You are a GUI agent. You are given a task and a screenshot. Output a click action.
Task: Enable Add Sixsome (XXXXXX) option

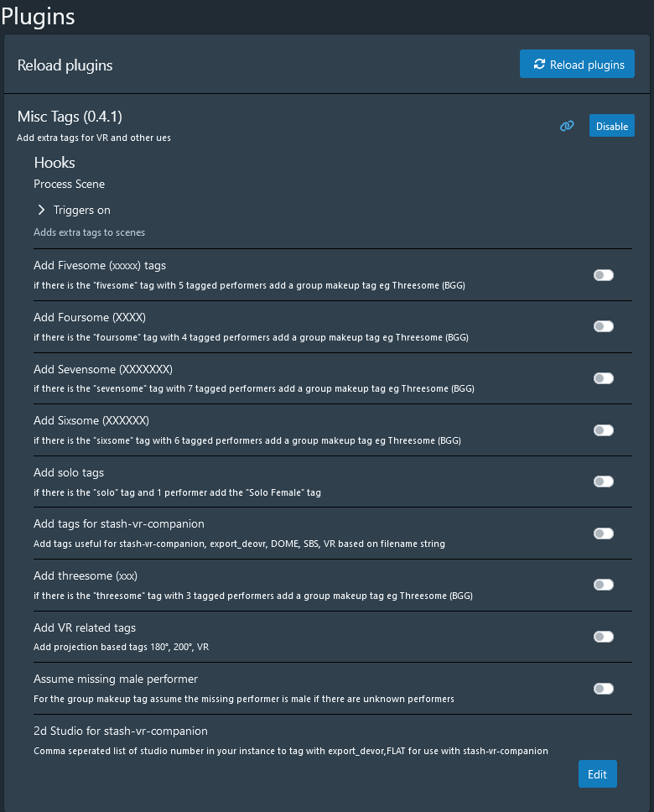[603, 430]
